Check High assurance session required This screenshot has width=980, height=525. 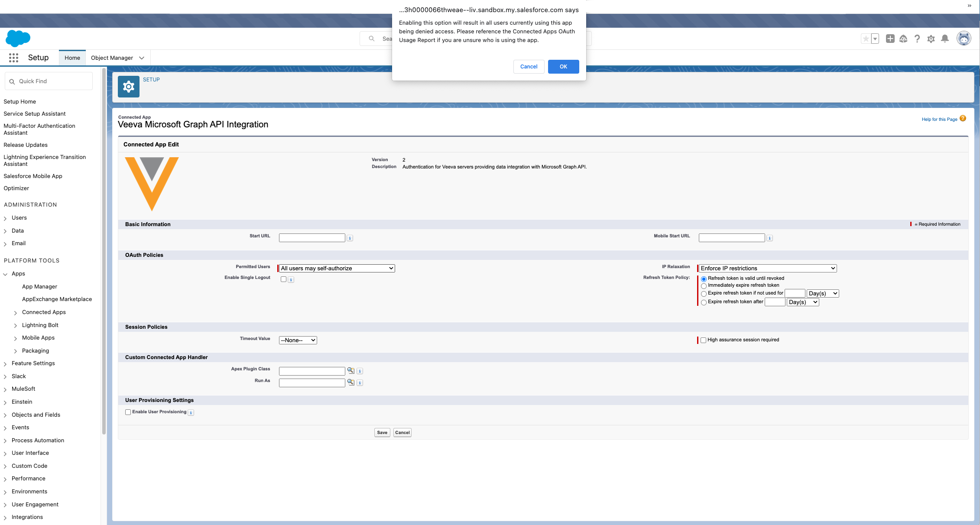(703, 340)
